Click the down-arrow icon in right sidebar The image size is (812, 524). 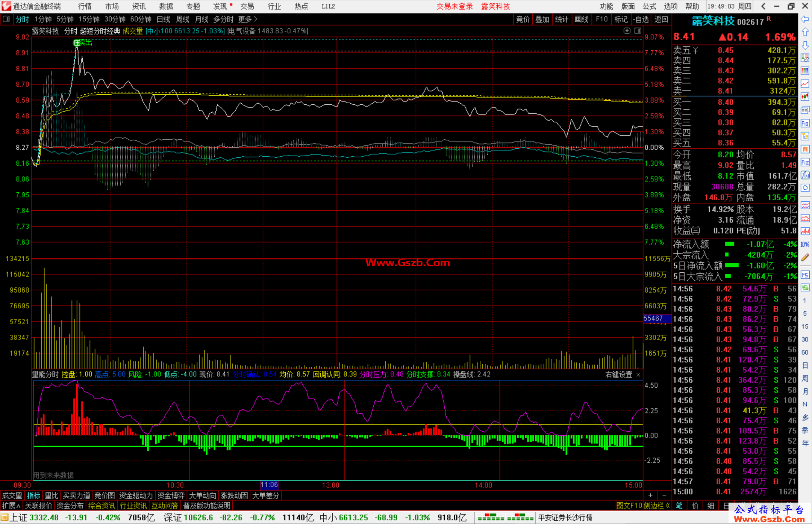point(805,45)
